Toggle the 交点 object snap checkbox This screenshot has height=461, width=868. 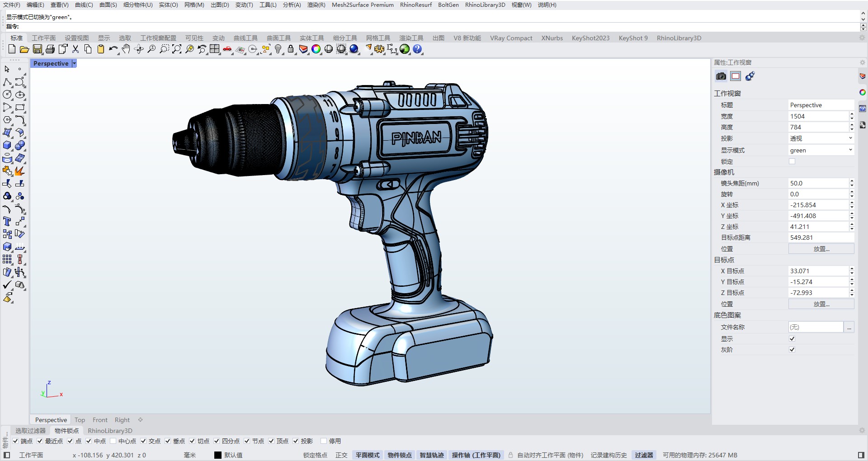tap(143, 441)
